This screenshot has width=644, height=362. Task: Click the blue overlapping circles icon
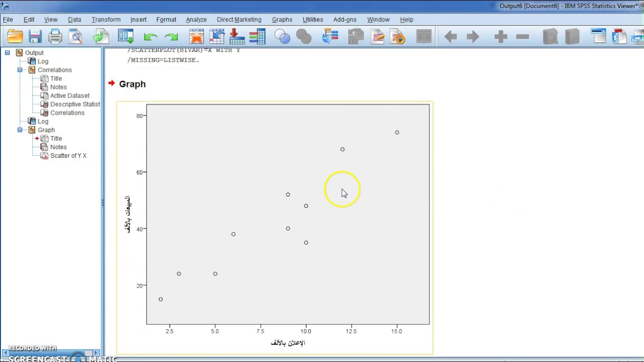[282, 37]
